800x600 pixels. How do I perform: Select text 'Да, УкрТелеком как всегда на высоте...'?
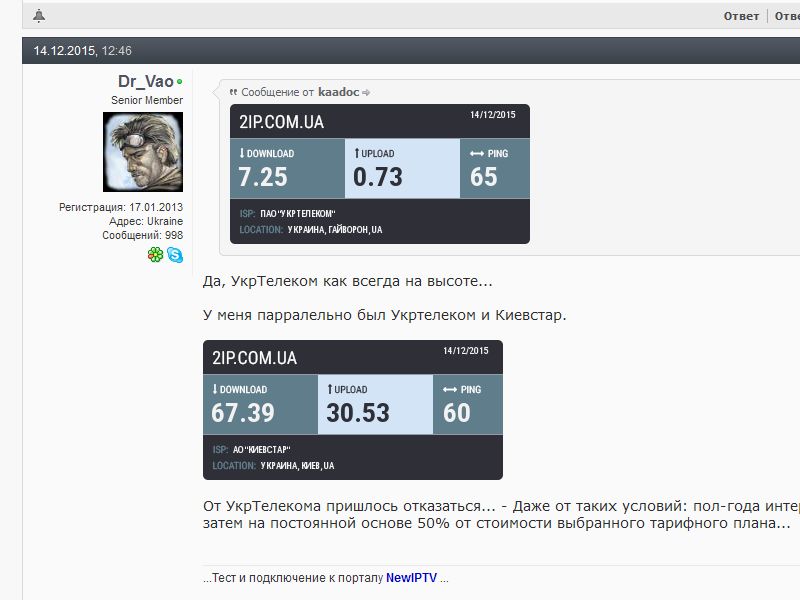pos(347,281)
